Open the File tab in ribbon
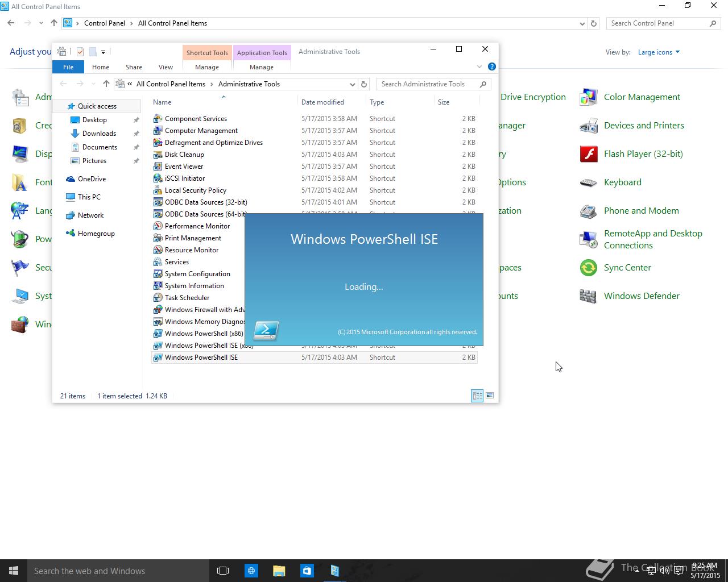Image resolution: width=728 pixels, height=582 pixels. click(68, 67)
